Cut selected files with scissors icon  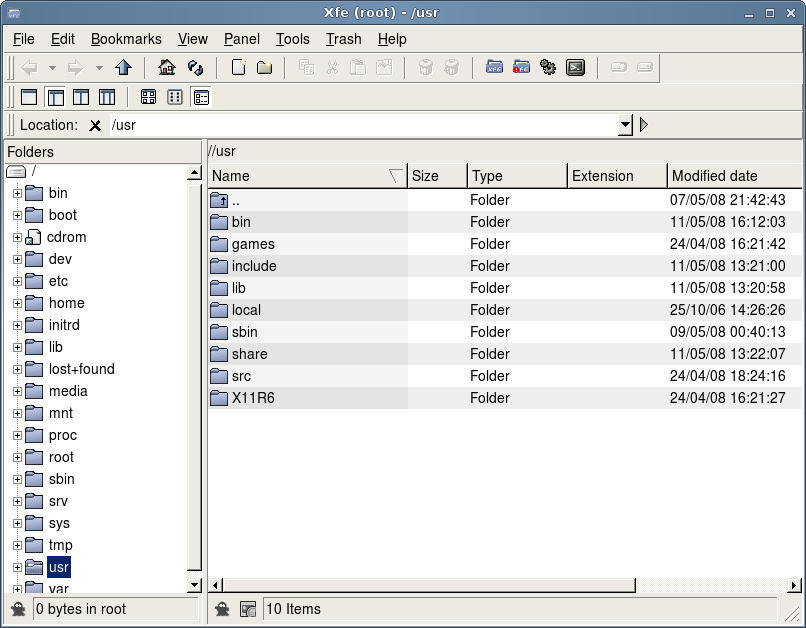pos(333,67)
